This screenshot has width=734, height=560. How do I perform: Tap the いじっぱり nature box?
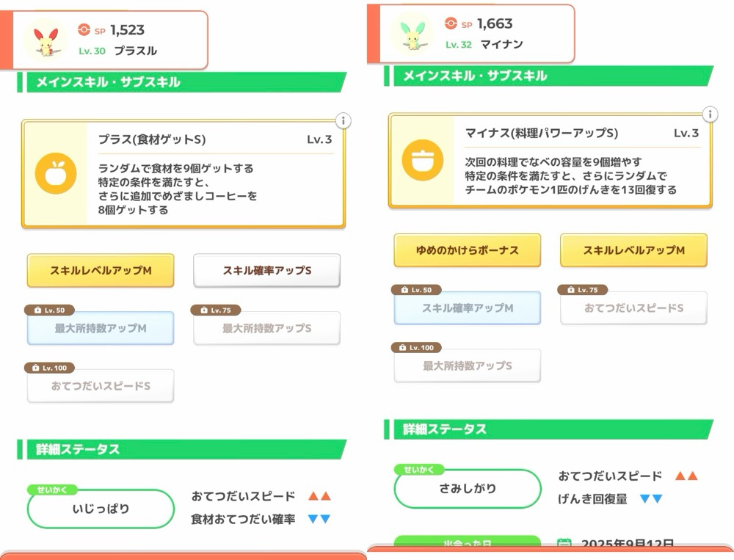tap(101, 509)
